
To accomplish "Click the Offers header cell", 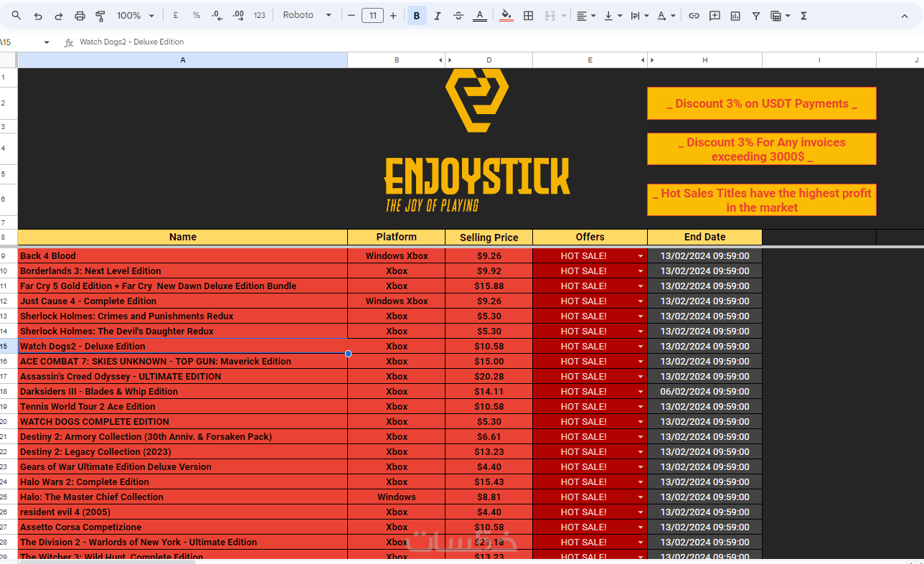I will point(590,238).
